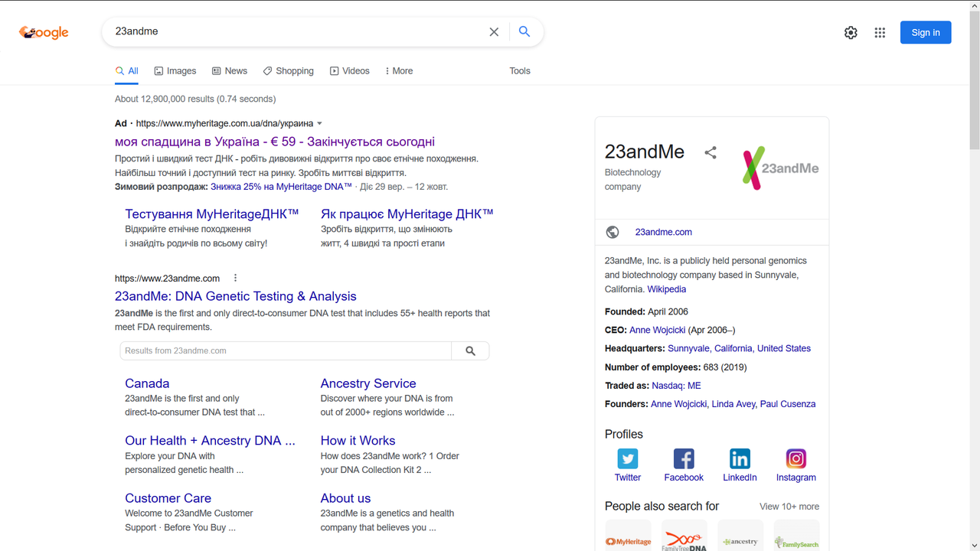Open Знижка 25% на MyHeritage DNA link
The height and width of the screenshot is (551, 980).
pyautogui.click(x=281, y=187)
